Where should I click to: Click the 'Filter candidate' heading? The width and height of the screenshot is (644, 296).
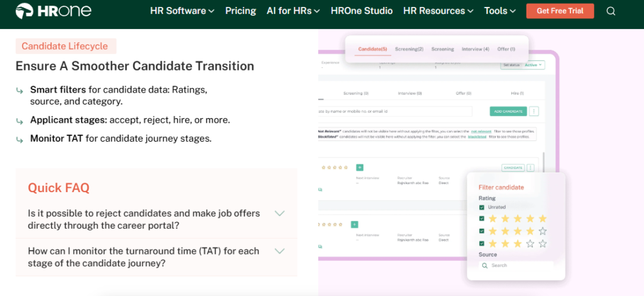click(x=501, y=188)
